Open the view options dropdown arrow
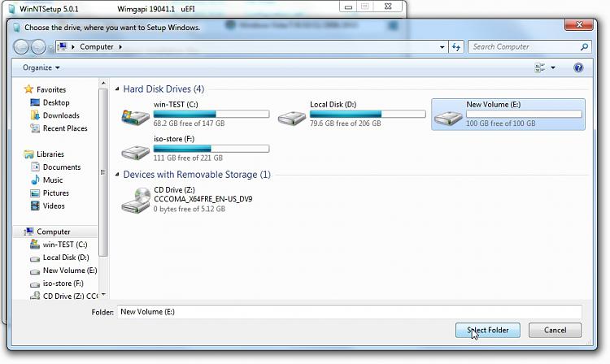This screenshot has width=610, height=364. click(553, 67)
